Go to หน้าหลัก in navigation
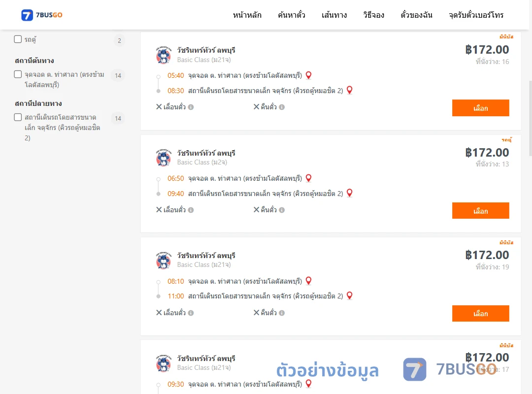This screenshot has width=532, height=394. tap(247, 15)
